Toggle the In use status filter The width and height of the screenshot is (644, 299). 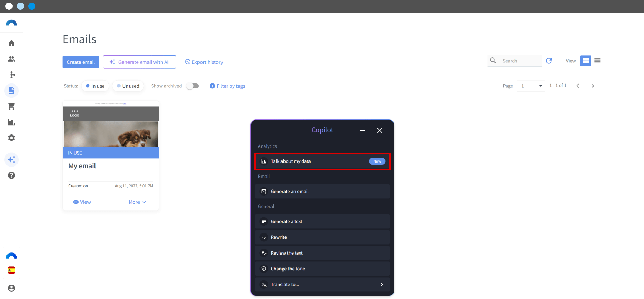tap(95, 86)
